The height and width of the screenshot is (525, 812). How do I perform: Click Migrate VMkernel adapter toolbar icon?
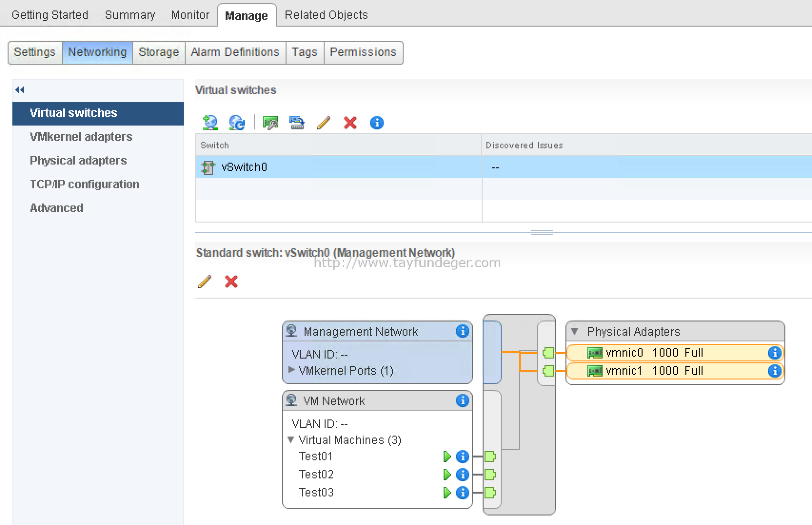297,123
